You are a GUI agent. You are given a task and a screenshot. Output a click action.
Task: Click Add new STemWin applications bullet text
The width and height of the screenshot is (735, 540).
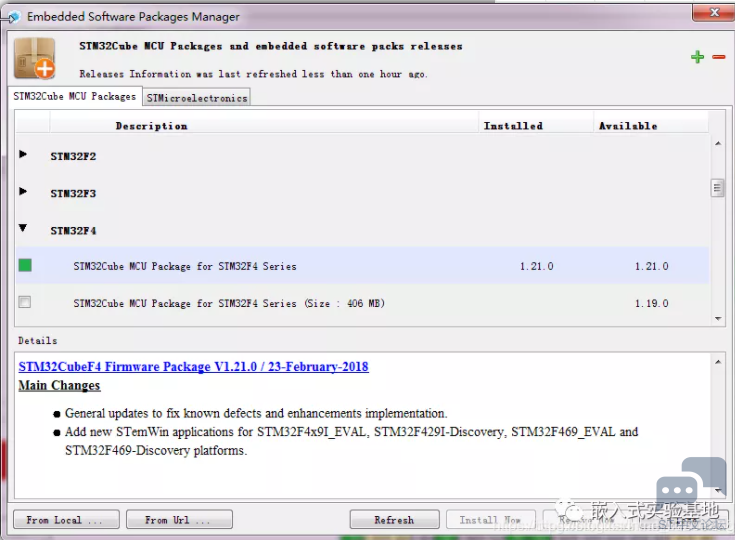351,441
